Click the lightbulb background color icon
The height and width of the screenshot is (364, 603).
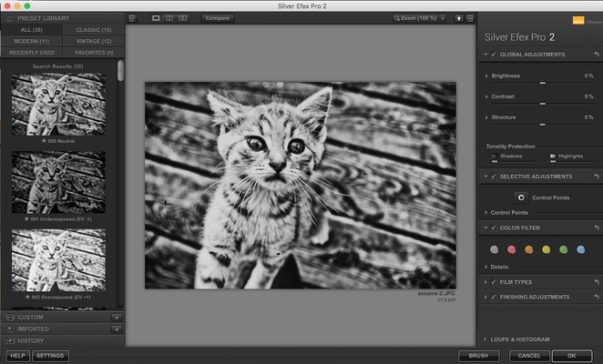click(458, 17)
